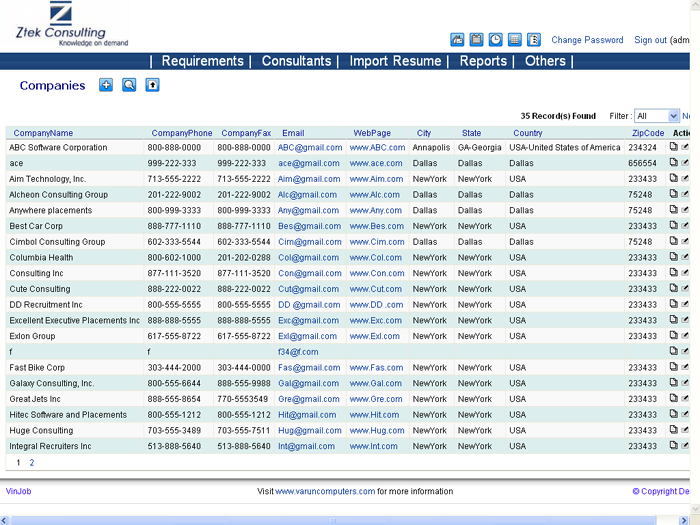Click the Change Password link
The image size is (700, 525).
point(587,40)
